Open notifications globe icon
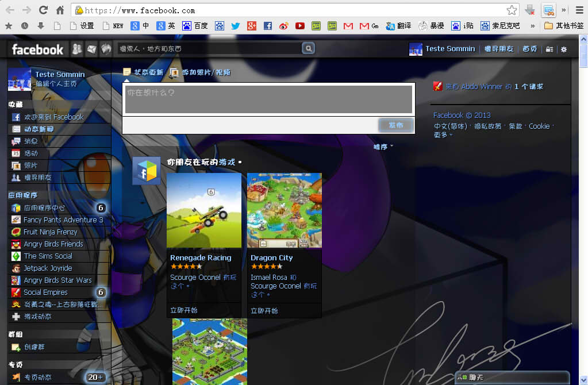Image resolution: width=588 pixels, height=385 pixels. click(x=106, y=49)
